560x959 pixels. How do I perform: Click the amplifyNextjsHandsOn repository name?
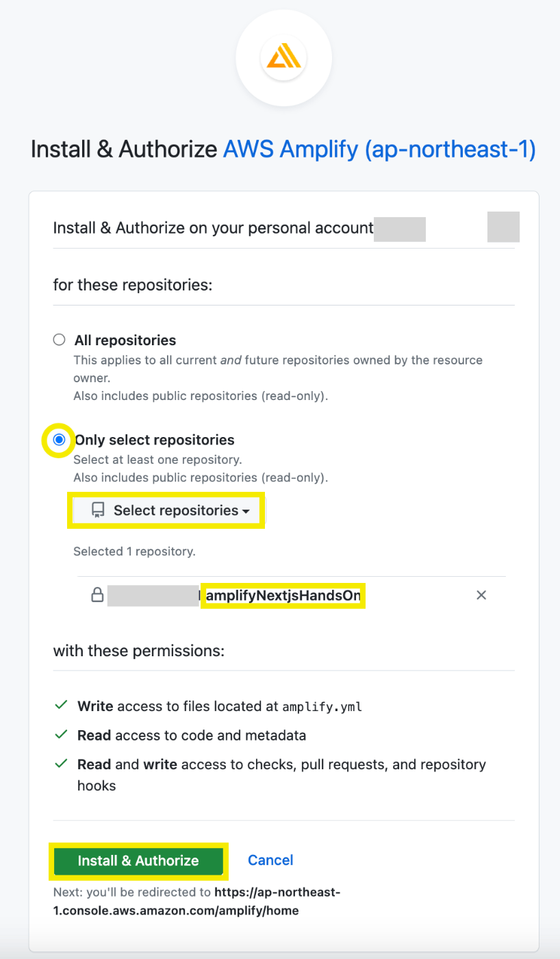[283, 596]
